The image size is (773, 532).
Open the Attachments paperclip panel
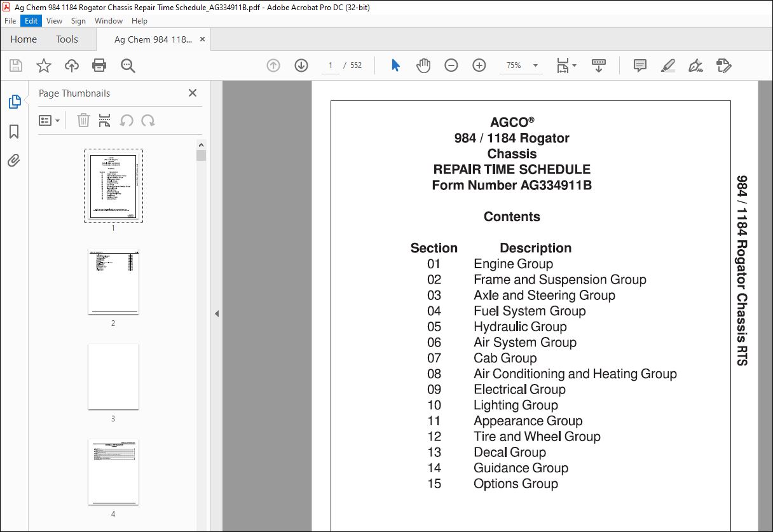pyautogui.click(x=14, y=161)
